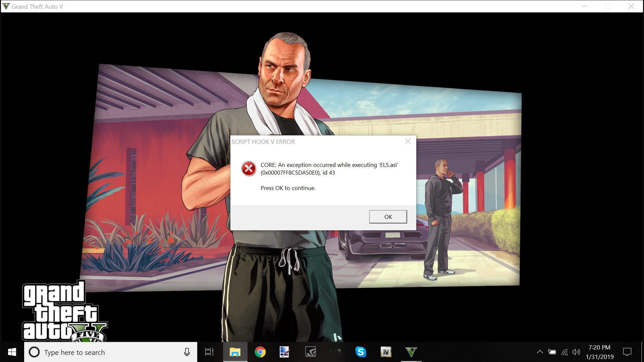Open the volume control in the tray

tap(576, 352)
